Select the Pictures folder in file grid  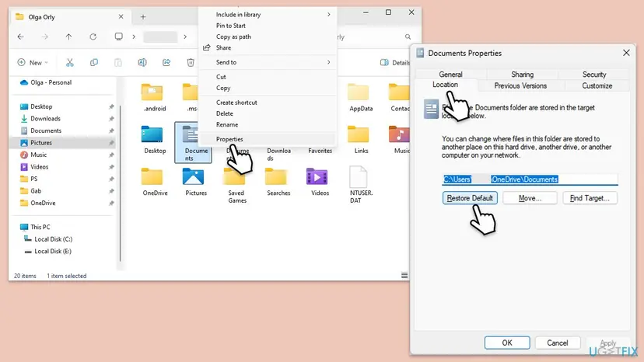195,182
